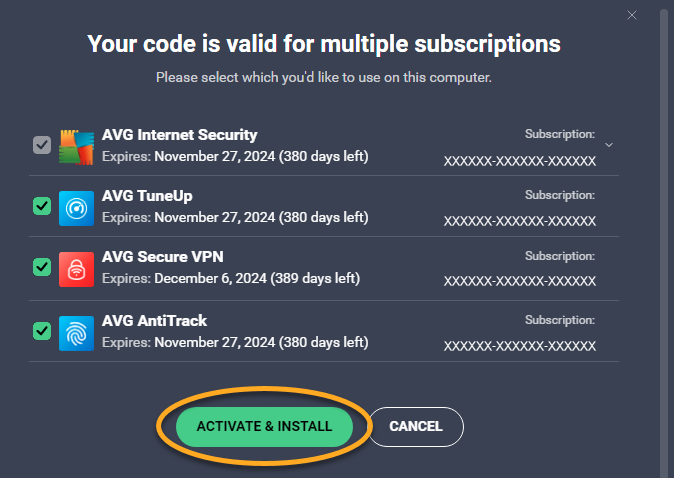Image resolution: width=674 pixels, height=478 pixels.
Task: Click the dialog's vertical scrollbar
Action: 664,240
